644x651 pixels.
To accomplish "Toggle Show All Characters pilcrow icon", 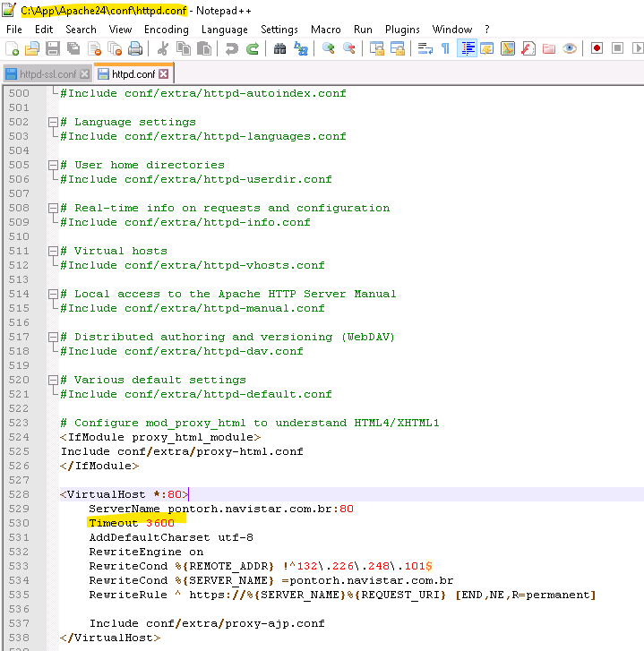I will tap(445, 48).
